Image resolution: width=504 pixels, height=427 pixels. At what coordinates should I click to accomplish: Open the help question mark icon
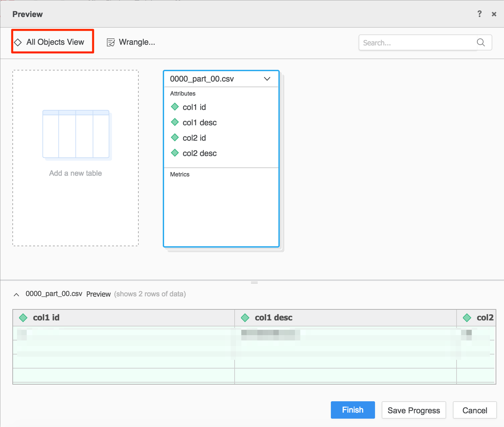480,14
